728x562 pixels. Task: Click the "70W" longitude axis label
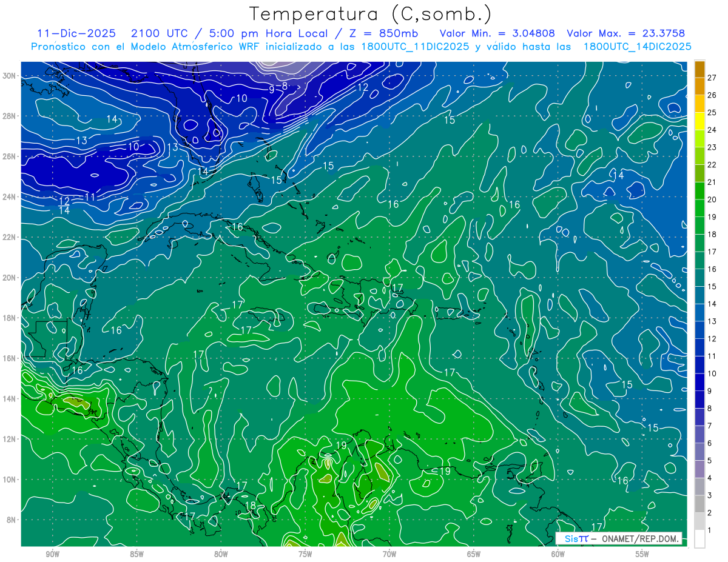pos(389,554)
